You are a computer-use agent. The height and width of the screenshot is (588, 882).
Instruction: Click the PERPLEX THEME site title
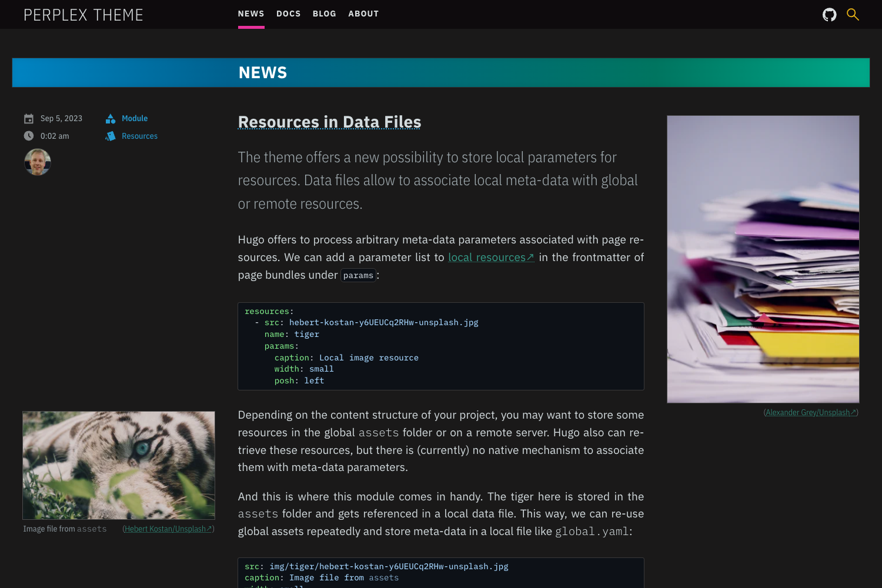point(83,14)
